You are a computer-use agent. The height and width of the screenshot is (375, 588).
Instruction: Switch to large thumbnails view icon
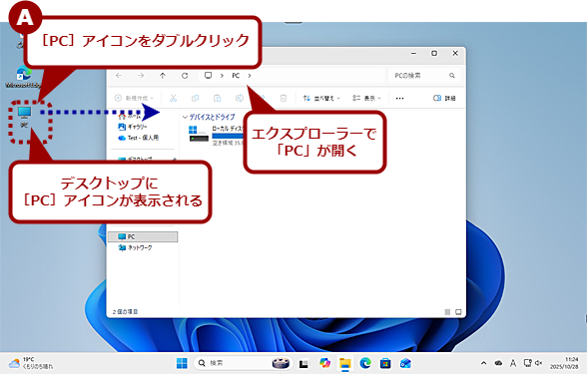(x=458, y=312)
